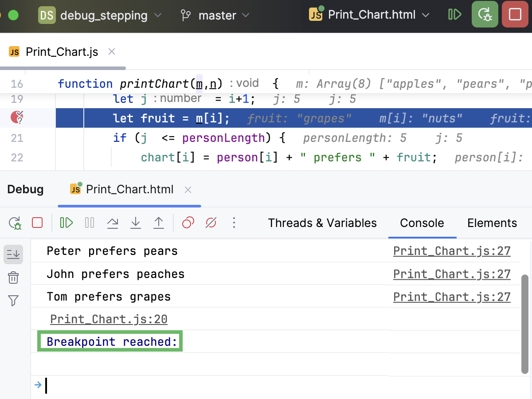Step into the function call
The width and height of the screenshot is (532, 399).
coord(135,223)
